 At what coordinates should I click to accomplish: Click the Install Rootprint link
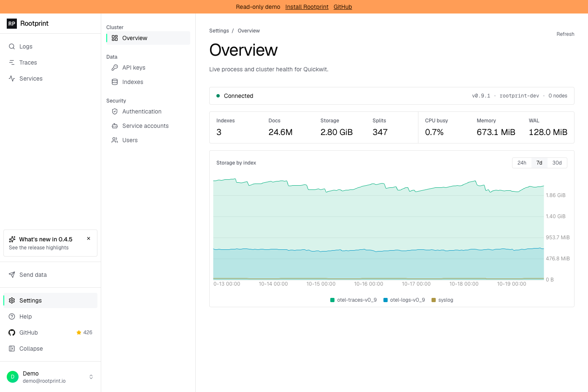pos(307,7)
